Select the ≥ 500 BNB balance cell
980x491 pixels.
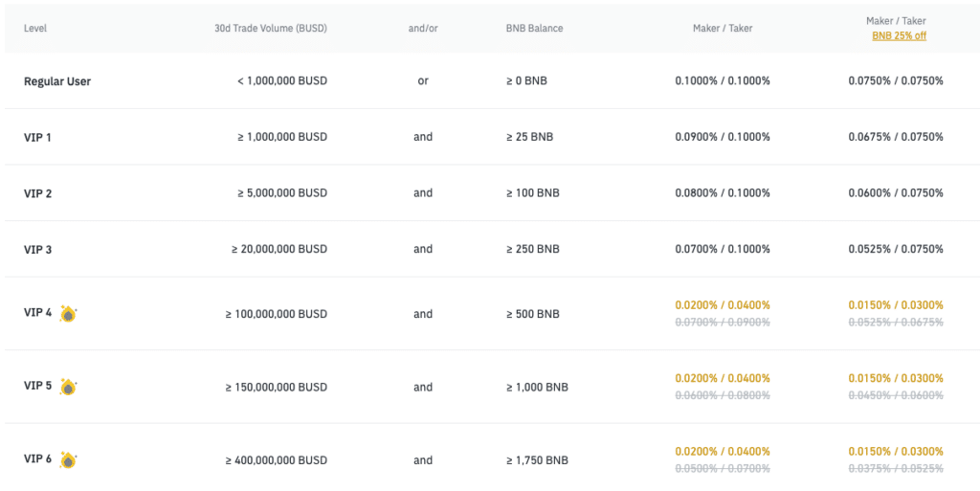pyautogui.click(x=532, y=314)
